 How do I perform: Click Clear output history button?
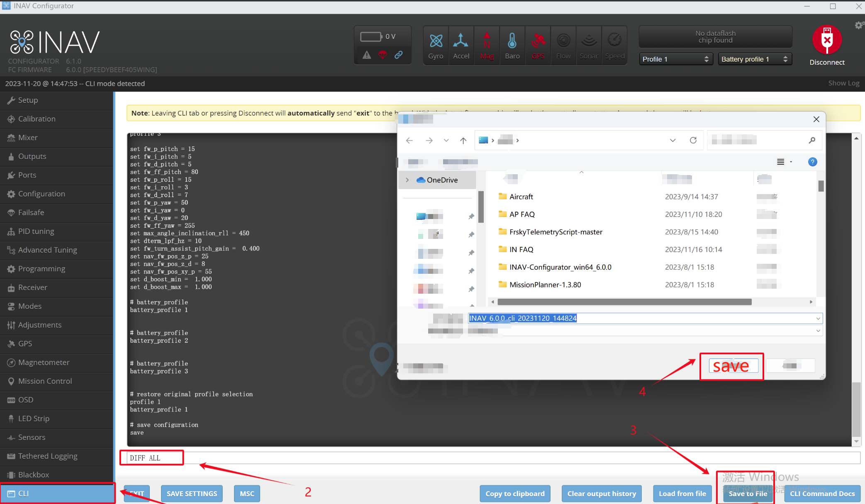[602, 494]
